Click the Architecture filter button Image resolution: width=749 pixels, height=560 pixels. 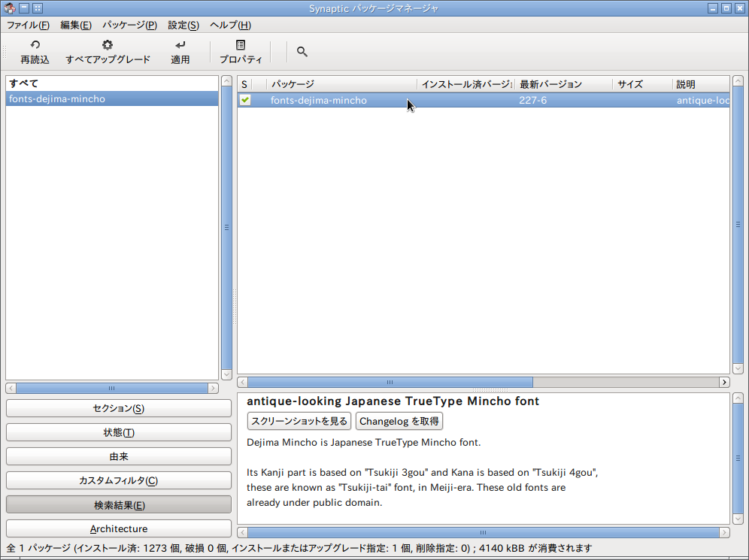[x=119, y=528]
